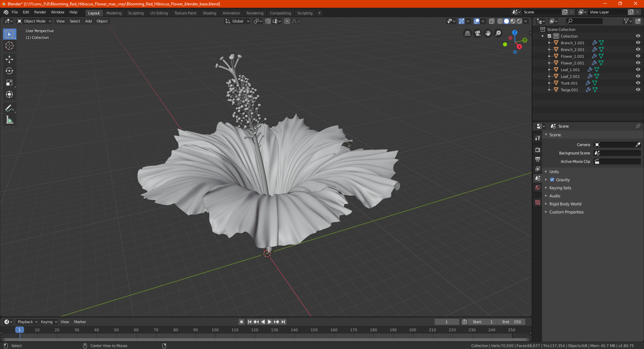Expand the Keying Sets panel

pyautogui.click(x=560, y=188)
